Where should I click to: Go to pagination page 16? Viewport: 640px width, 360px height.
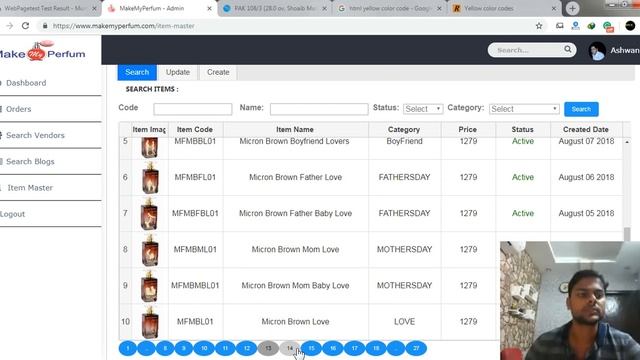click(333, 348)
